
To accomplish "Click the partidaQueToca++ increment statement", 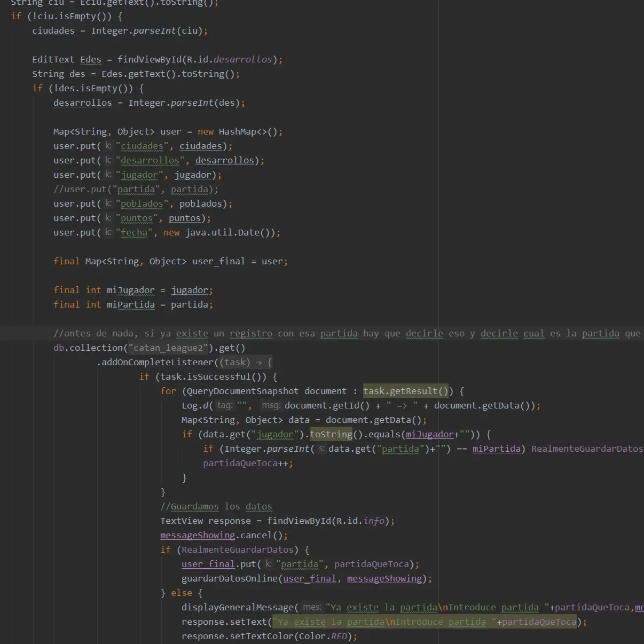I will coord(247,464).
